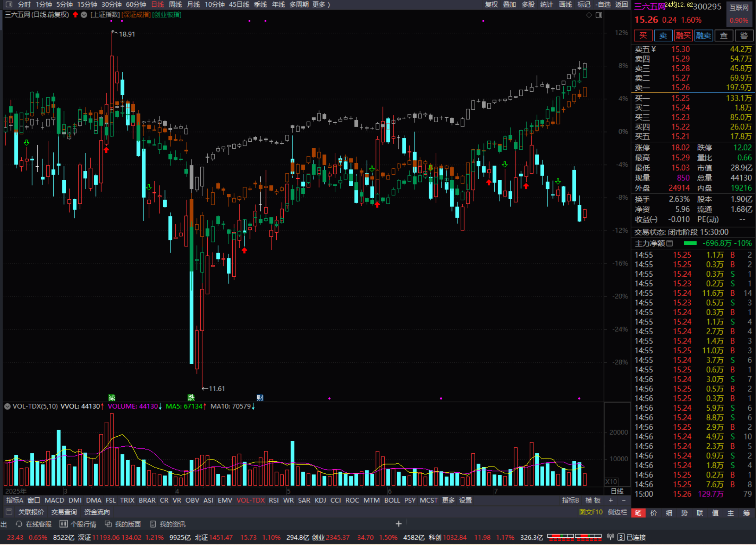
Task: Click the 融买 margin buy button
Action: coord(683,36)
